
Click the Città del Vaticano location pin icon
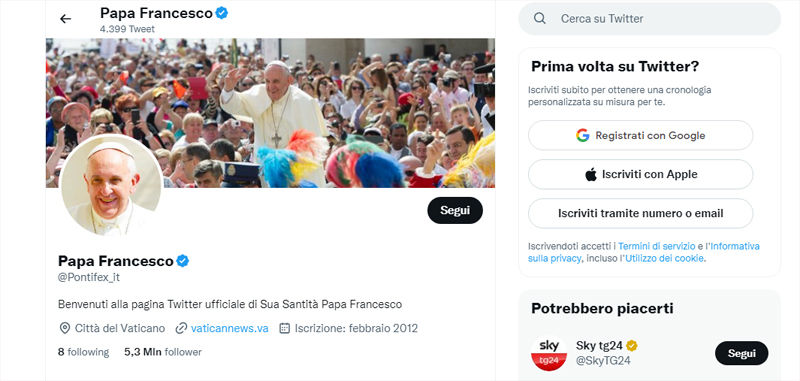pos(65,328)
